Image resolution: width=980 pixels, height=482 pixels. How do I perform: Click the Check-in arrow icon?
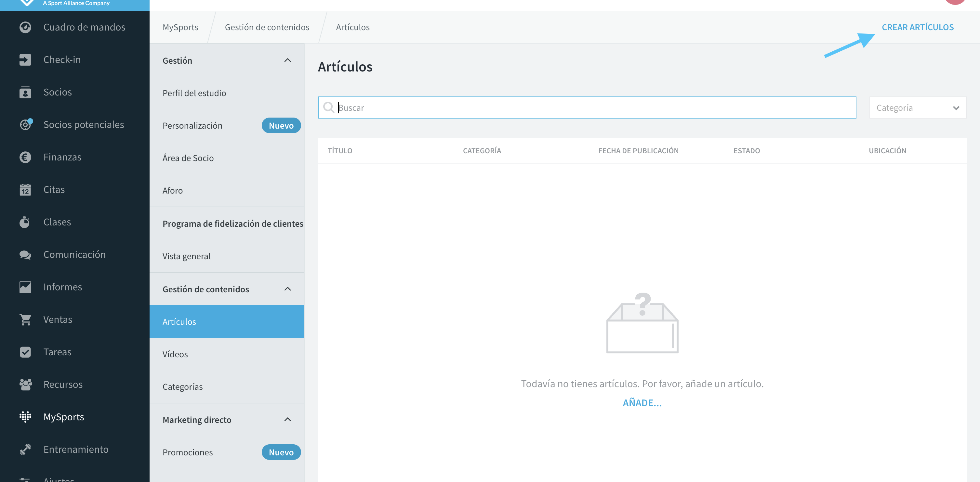(x=25, y=60)
